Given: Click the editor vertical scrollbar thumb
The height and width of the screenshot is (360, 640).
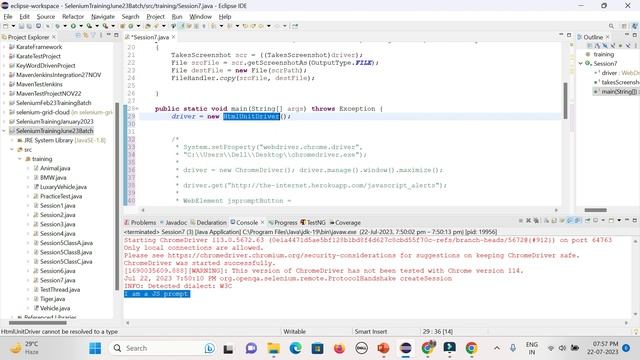Looking at the screenshot, I should click(x=565, y=101).
